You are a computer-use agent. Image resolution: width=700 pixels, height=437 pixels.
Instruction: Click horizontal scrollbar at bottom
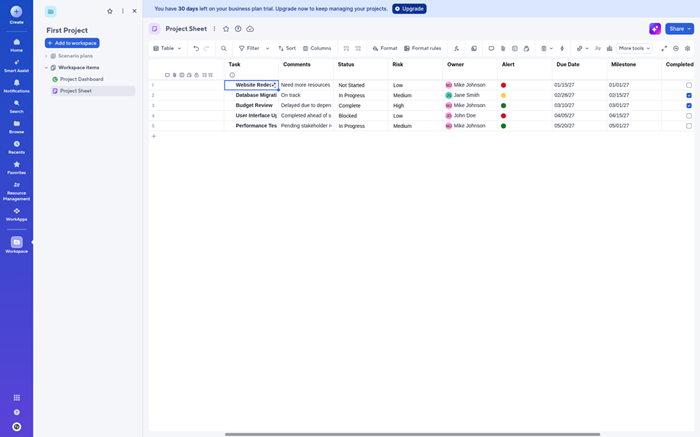click(412, 434)
